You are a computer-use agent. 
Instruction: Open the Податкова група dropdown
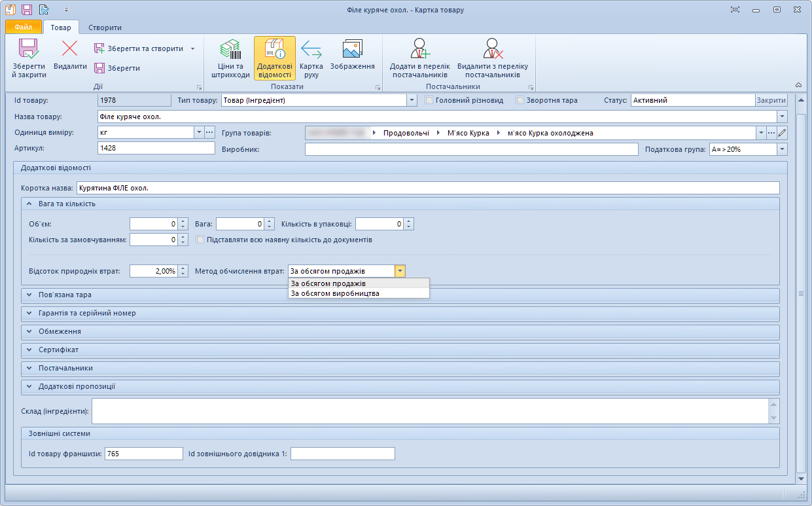(782, 149)
